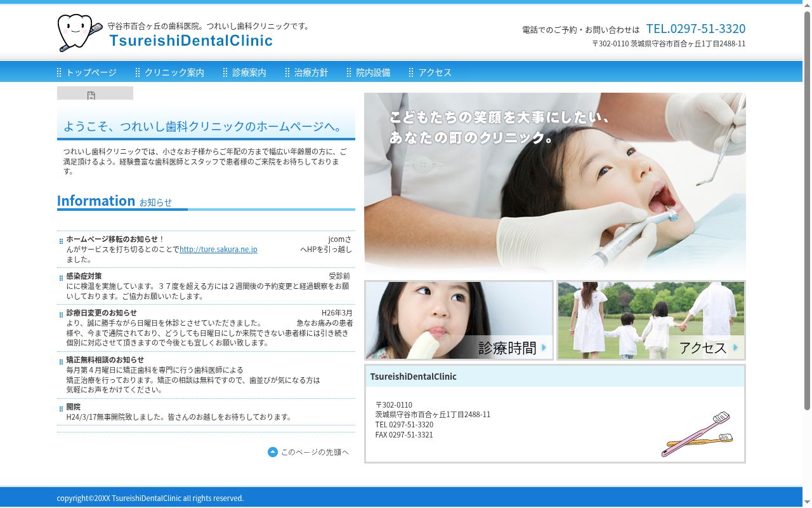Click the welcome heading ようこそ、つれいし歯科クリニックのホームページへ。
812x508 pixels.
tap(204, 126)
